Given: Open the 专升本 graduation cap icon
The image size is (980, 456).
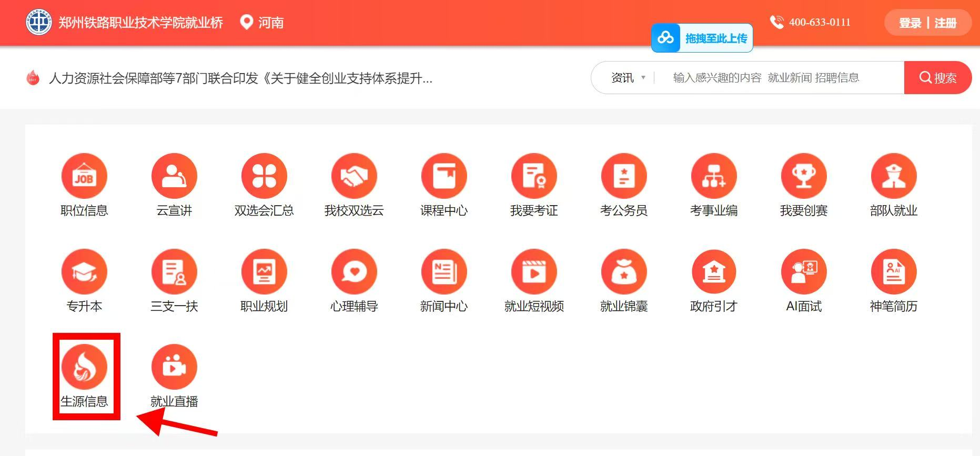Looking at the screenshot, I should click(84, 272).
